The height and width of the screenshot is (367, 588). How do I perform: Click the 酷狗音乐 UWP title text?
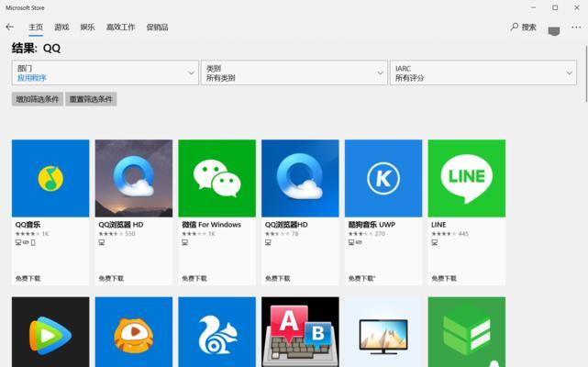tap(372, 225)
